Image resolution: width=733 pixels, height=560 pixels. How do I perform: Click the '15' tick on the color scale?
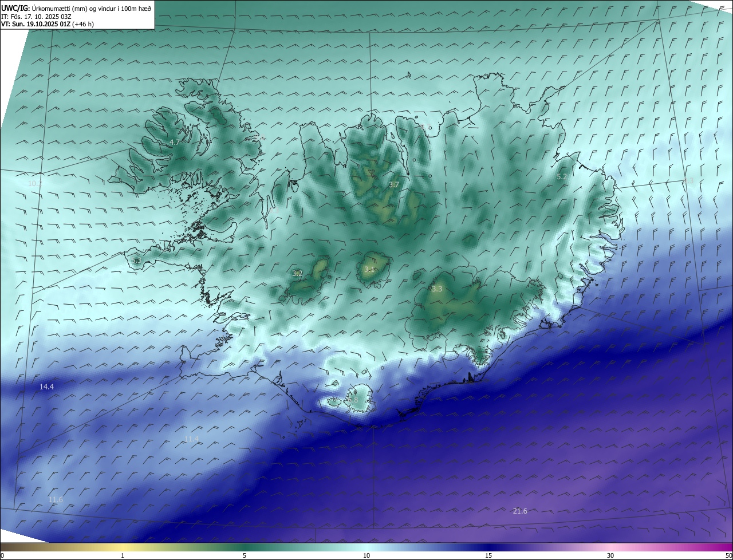(x=488, y=555)
